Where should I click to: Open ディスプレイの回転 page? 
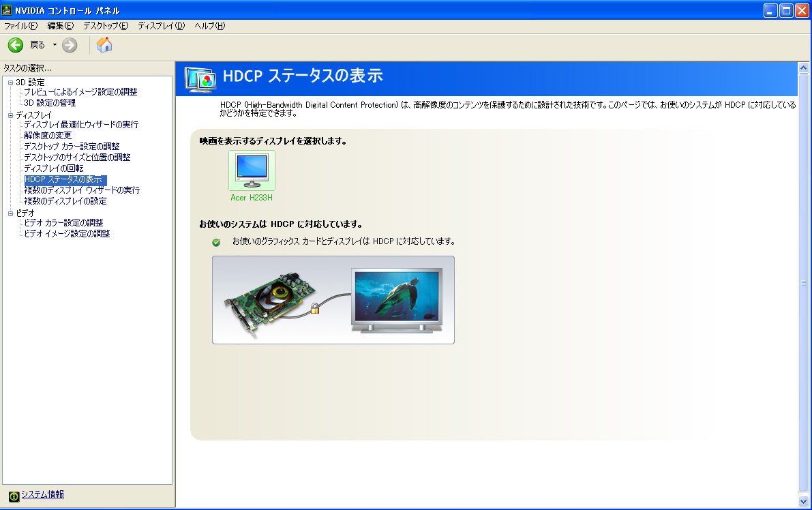point(54,168)
